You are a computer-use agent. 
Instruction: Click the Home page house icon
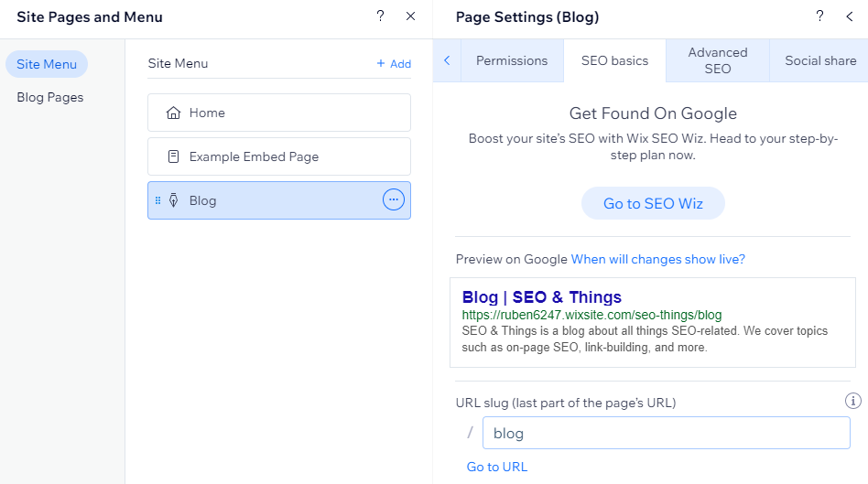tap(173, 113)
